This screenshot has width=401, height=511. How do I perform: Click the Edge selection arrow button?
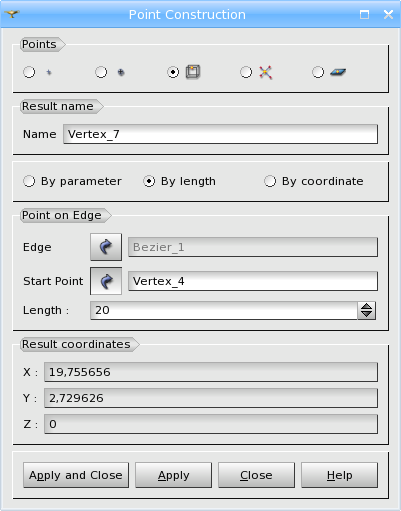tap(106, 247)
